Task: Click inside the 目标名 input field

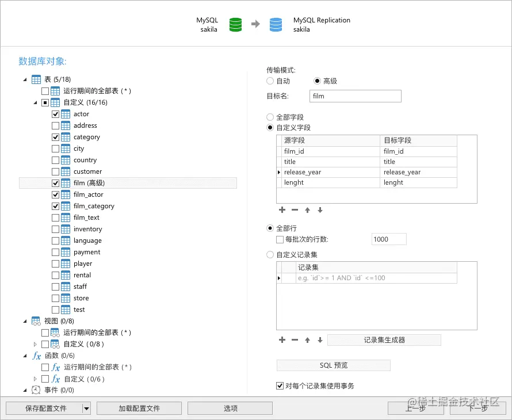Action: click(355, 96)
